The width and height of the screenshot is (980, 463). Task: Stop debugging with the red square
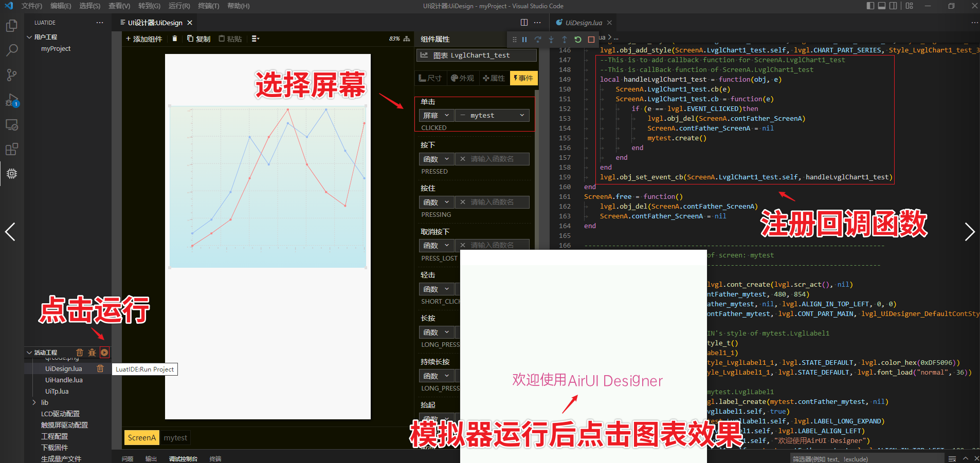[x=591, y=40]
